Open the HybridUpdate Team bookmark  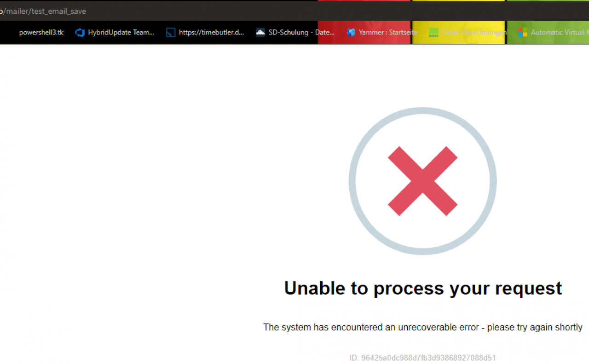pos(115,32)
